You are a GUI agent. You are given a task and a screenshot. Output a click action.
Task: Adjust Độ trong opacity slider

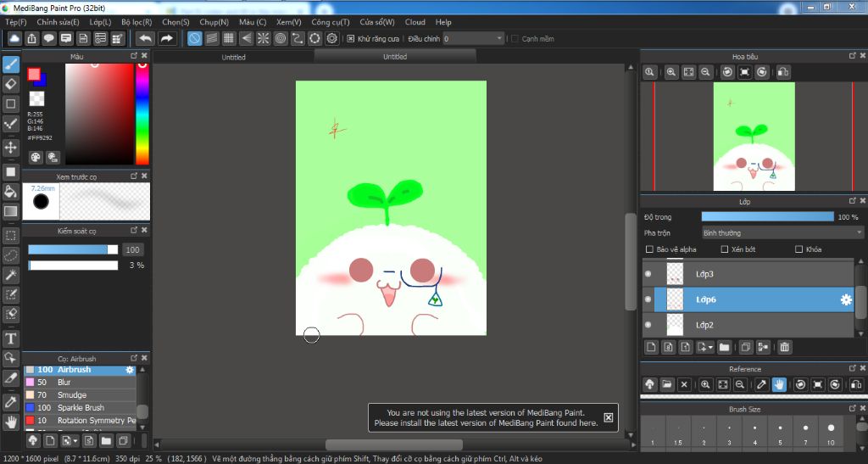767,216
